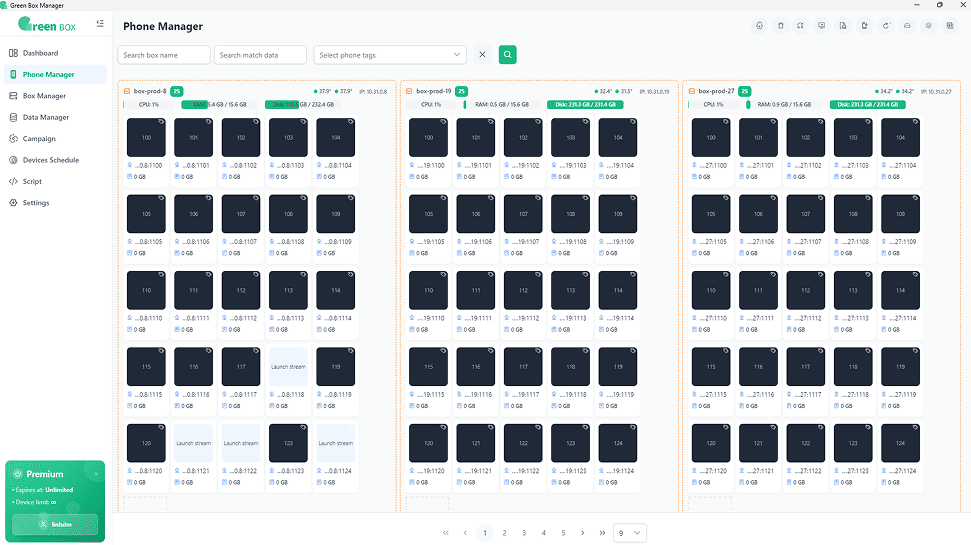The height and width of the screenshot is (545, 971).
Task: Go to page 3
Action: pos(524,533)
